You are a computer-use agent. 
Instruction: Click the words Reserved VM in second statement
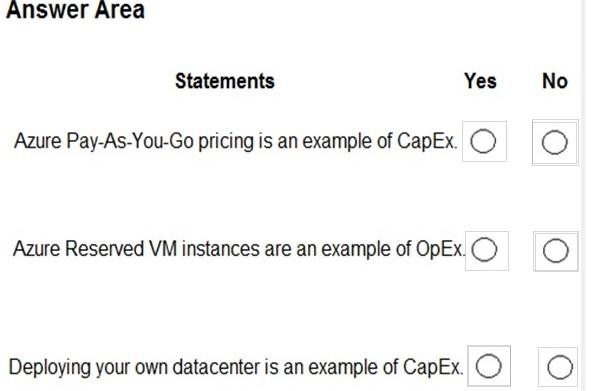(121, 249)
